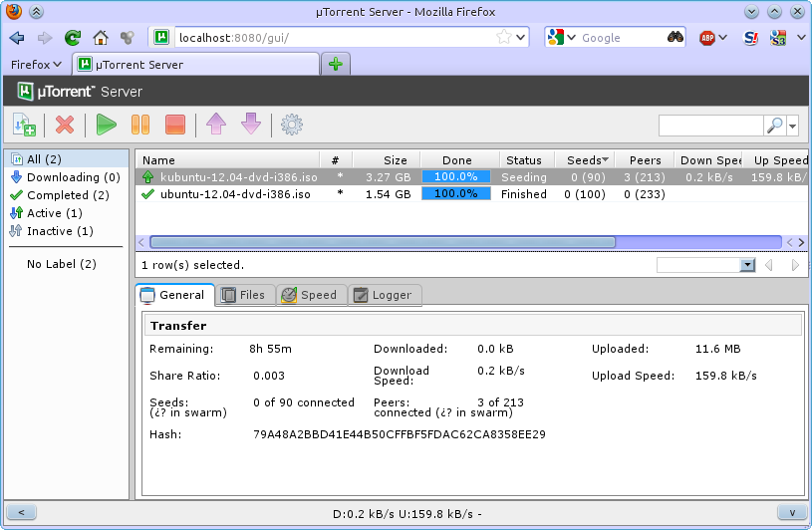Pause the torrent with orange pause icon

[x=140, y=125]
